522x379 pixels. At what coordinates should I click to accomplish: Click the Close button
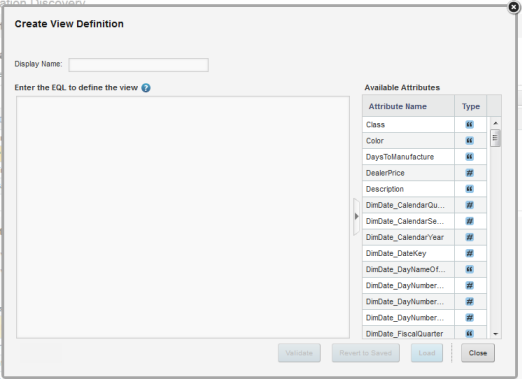tap(478, 353)
